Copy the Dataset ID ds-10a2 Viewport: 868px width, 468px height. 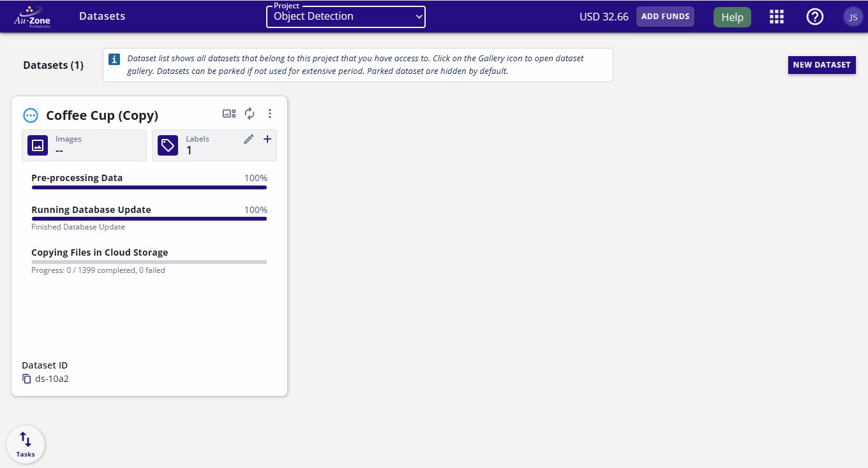pos(26,378)
